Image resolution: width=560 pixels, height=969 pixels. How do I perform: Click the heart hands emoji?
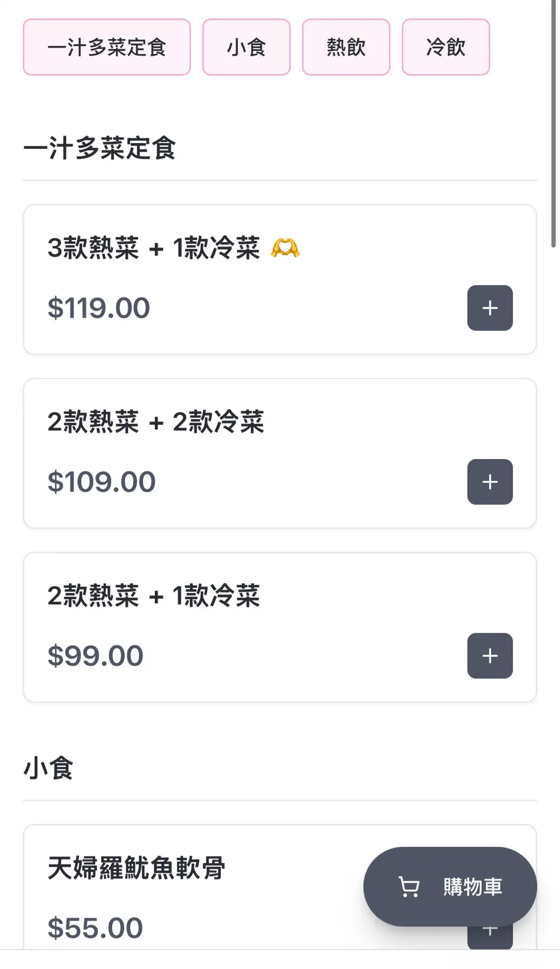(x=285, y=248)
